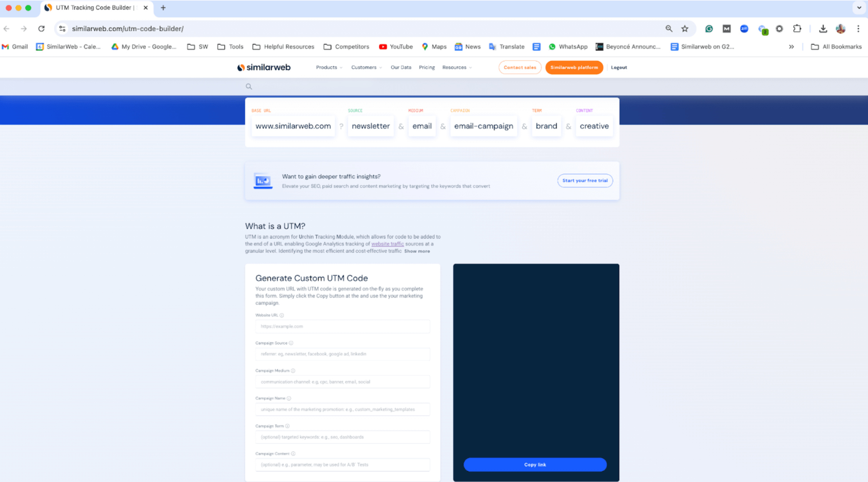Image resolution: width=868 pixels, height=482 pixels.
Task: Click the Campaign Content input field
Action: [343, 464]
